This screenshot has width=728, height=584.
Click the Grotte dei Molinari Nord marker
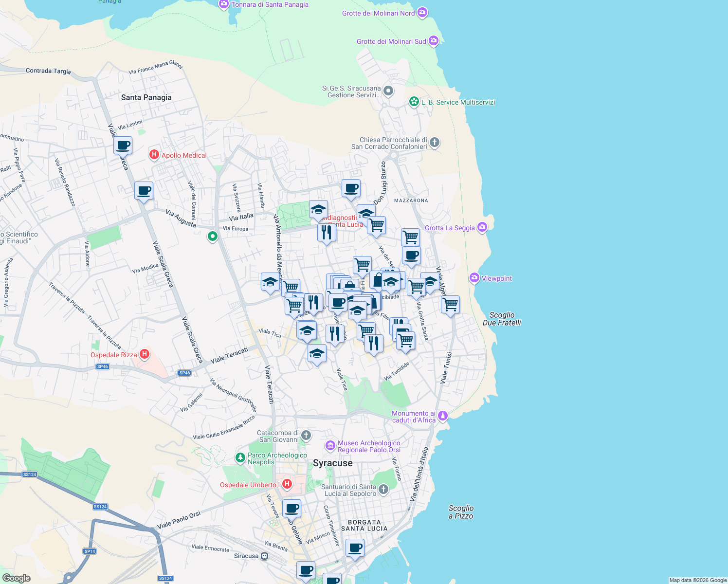tap(421, 13)
